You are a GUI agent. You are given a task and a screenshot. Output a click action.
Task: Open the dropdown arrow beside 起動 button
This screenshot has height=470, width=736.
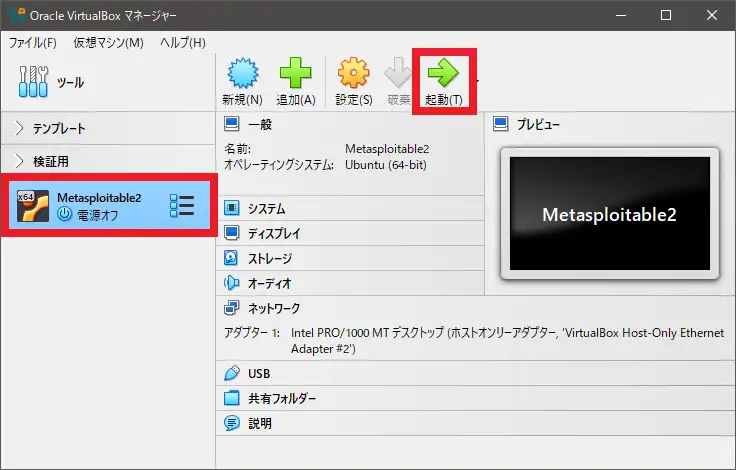pos(476,80)
